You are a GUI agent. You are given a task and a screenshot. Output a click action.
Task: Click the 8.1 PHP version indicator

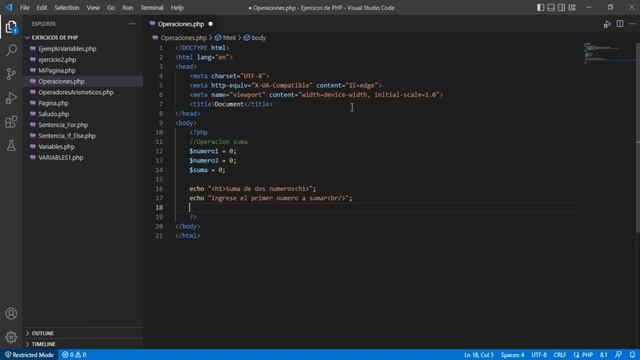[603, 355]
